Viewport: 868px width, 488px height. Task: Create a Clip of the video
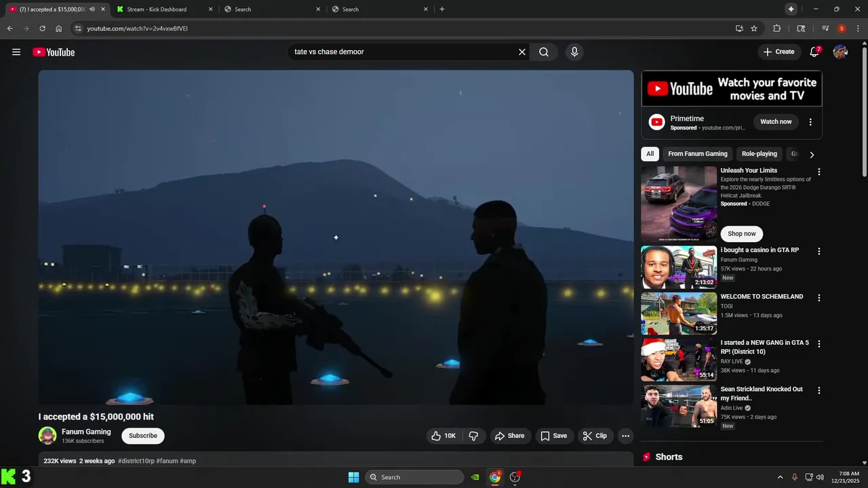595,436
